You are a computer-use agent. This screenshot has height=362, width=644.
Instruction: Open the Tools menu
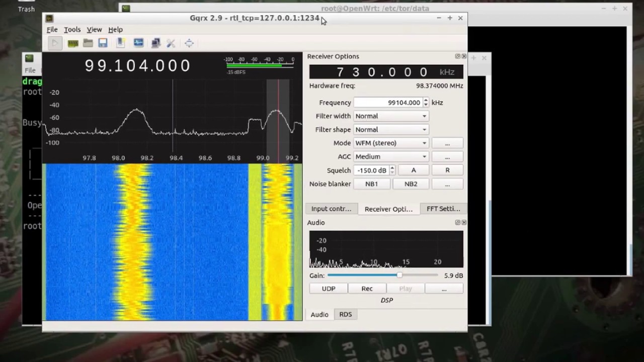coord(72,30)
